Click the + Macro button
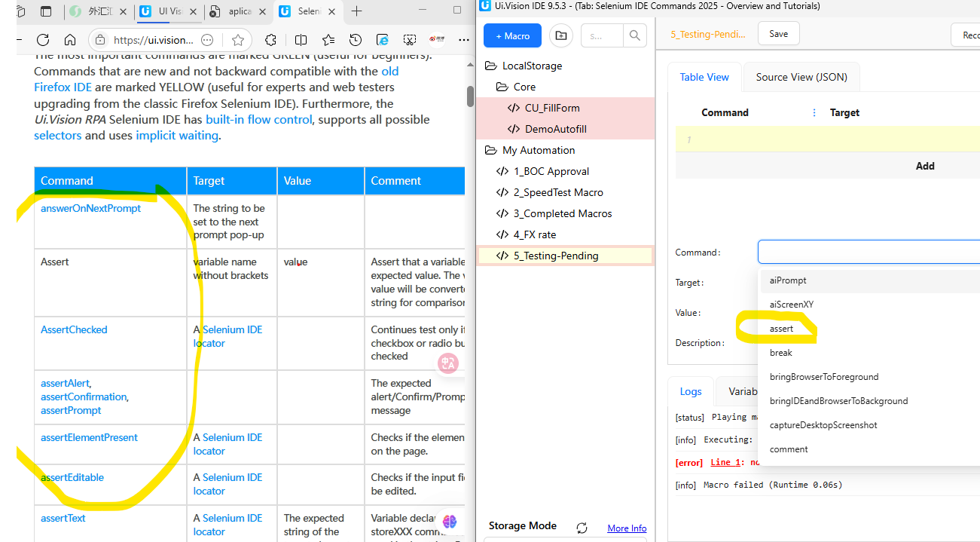The width and height of the screenshot is (980, 542). point(512,35)
